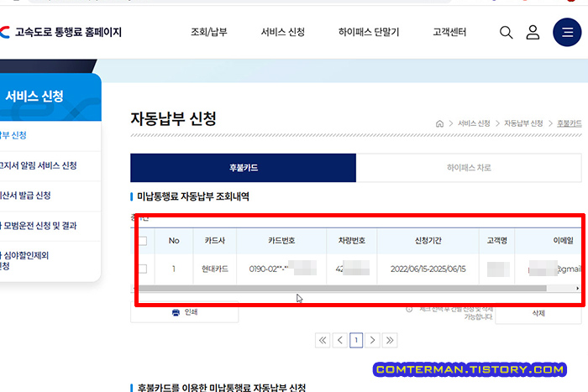Click the printer icon beside 인쇄
Viewport: 588px width, 392px height.
[x=176, y=312]
